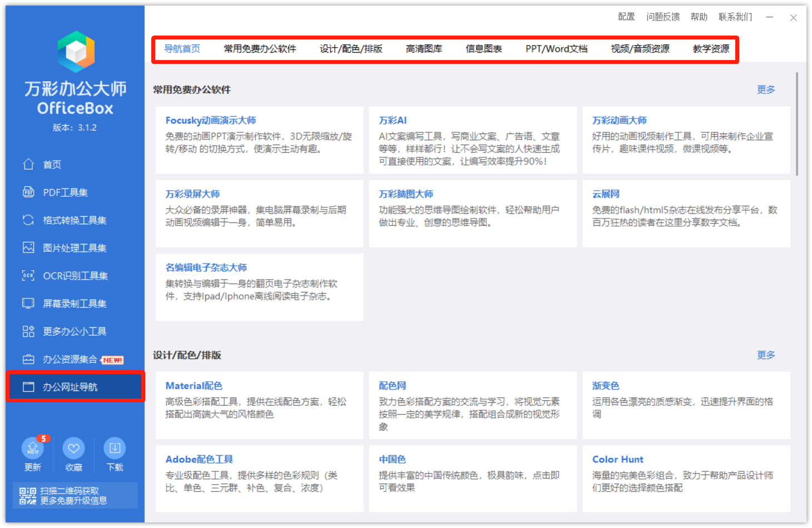Open the 渐变色 link
The image size is (812, 528).
606,385
